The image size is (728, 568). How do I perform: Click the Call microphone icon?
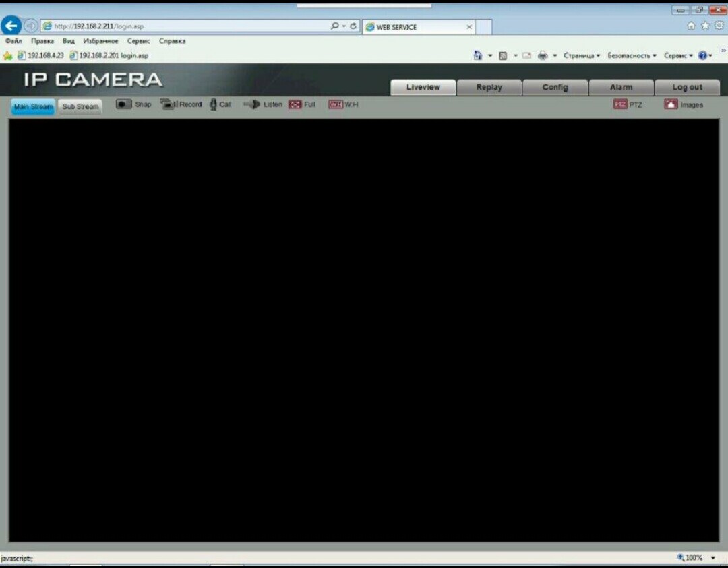pyautogui.click(x=213, y=104)
